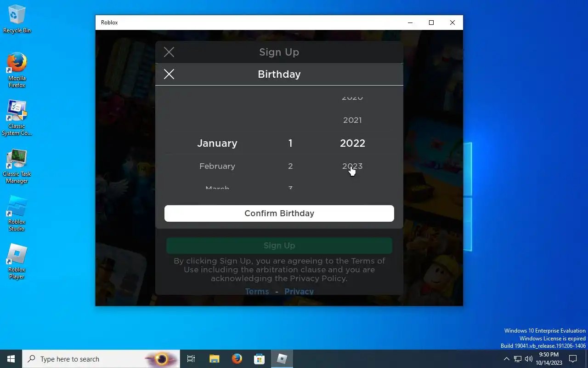Select January in the month picker
Viewport: 588px width, 368px height.
[217, 143]
